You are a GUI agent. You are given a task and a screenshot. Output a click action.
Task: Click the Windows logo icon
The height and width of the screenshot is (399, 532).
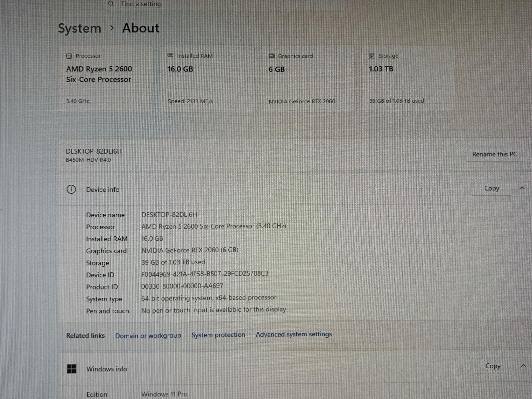click(x=72, y=369)
